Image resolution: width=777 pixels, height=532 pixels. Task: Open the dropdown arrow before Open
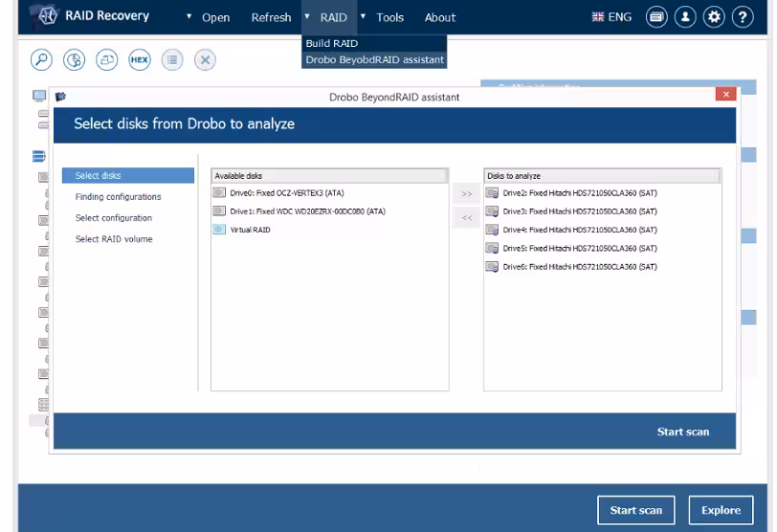pyautogui.click(x=189, y=16)
